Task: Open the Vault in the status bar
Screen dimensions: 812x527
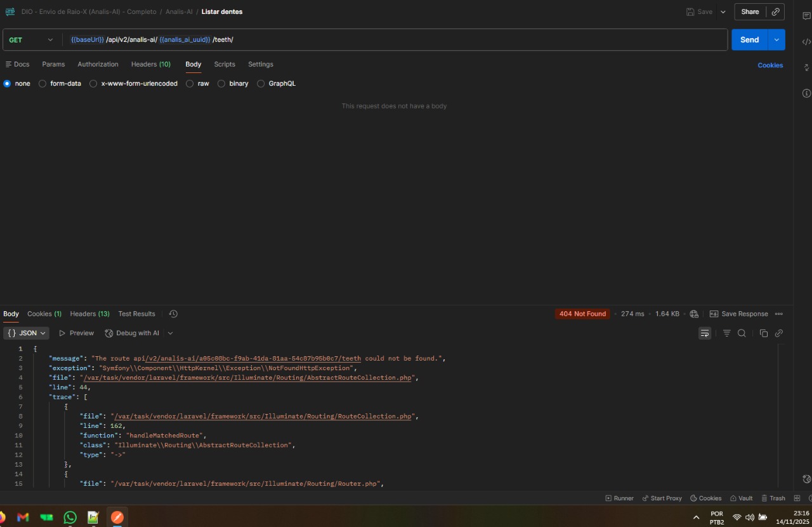Action: (x=741, y=498)
